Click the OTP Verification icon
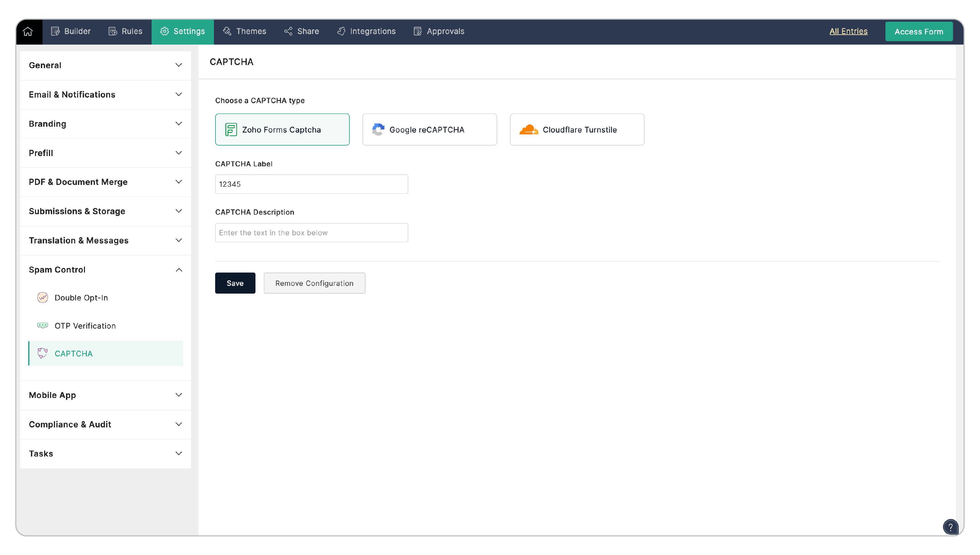This screenshot has height=555, width=980. tap(42, 326)
